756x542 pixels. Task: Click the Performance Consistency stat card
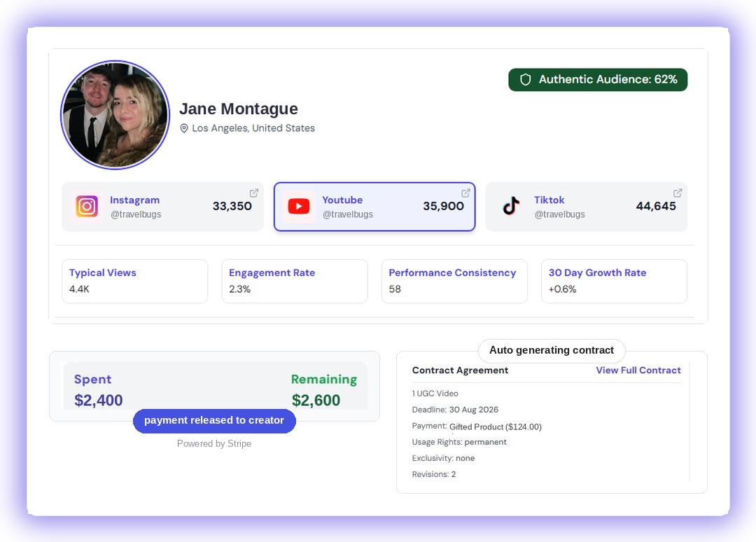tap(454, 281)
